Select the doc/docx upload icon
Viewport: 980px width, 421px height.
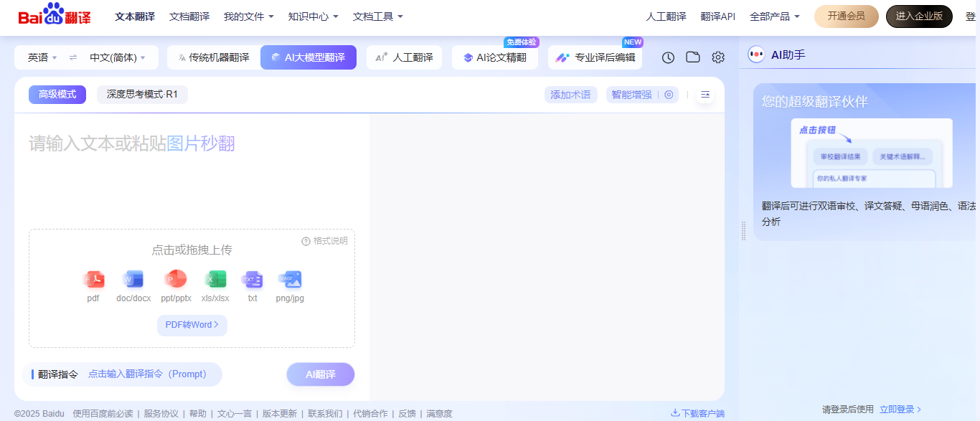tap(133, 280)
